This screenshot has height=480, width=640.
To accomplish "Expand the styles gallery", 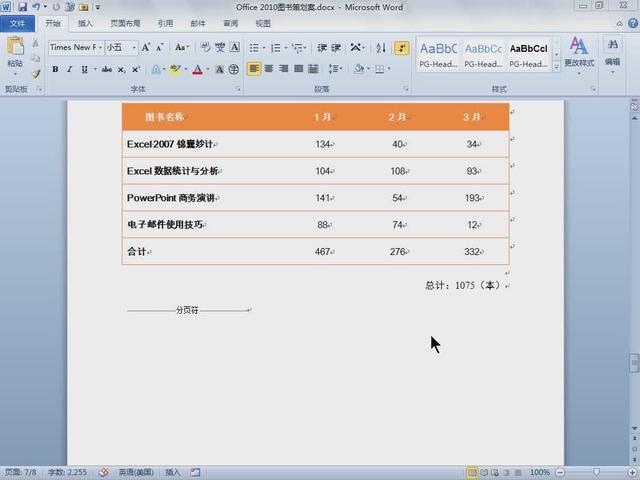I will (557, 67).
